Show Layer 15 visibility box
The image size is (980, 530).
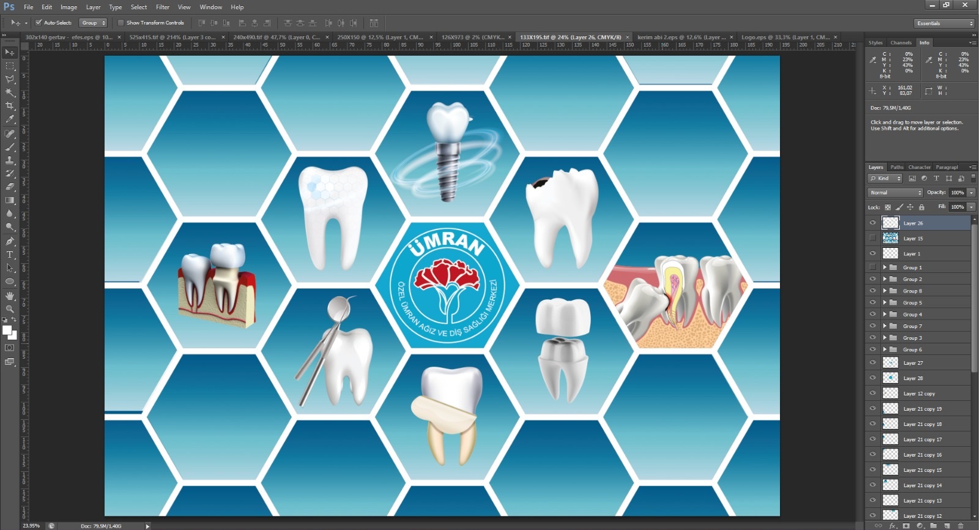[x=873, y=238]
